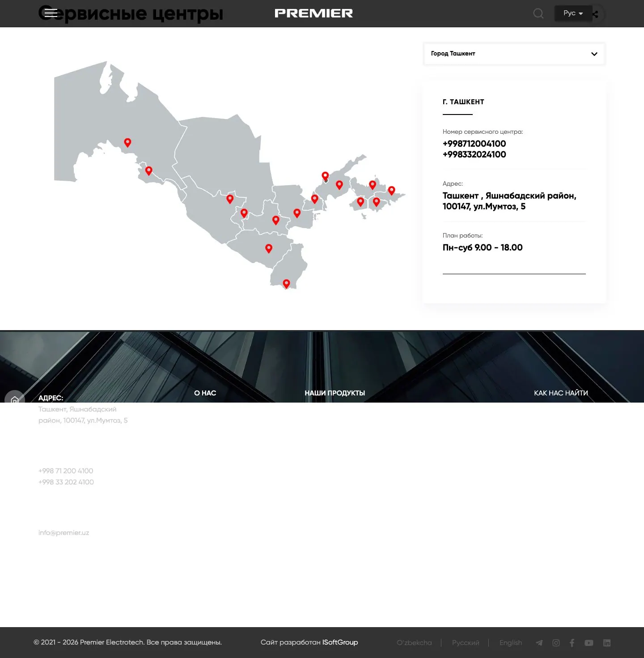Open the search magnifier icon

click(538, 13)
